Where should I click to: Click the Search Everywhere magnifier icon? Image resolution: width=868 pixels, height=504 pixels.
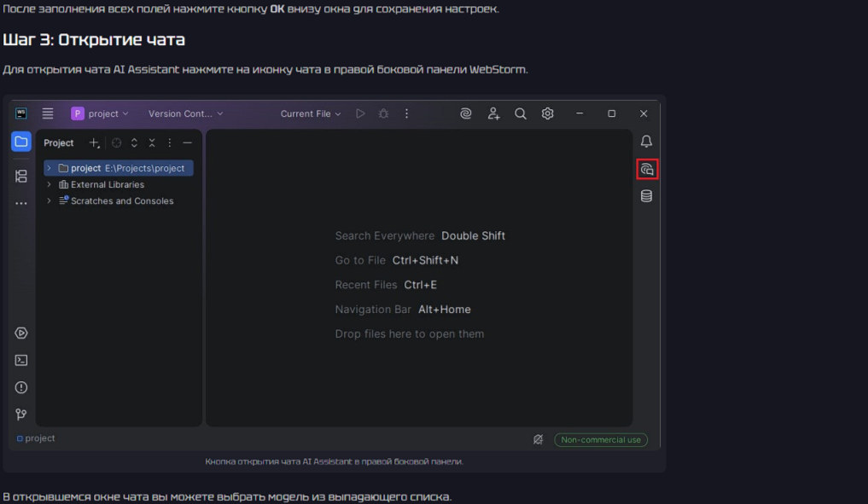[520, 113]
